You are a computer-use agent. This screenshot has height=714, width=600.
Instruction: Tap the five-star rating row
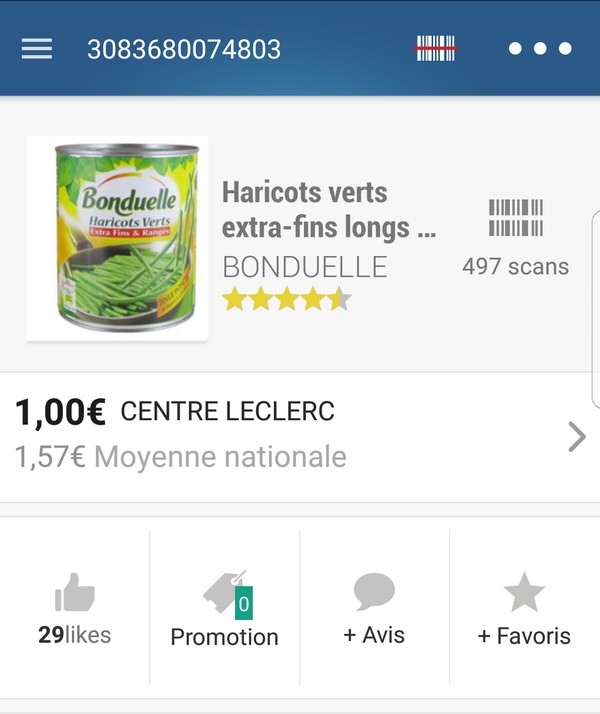(287, 299)
